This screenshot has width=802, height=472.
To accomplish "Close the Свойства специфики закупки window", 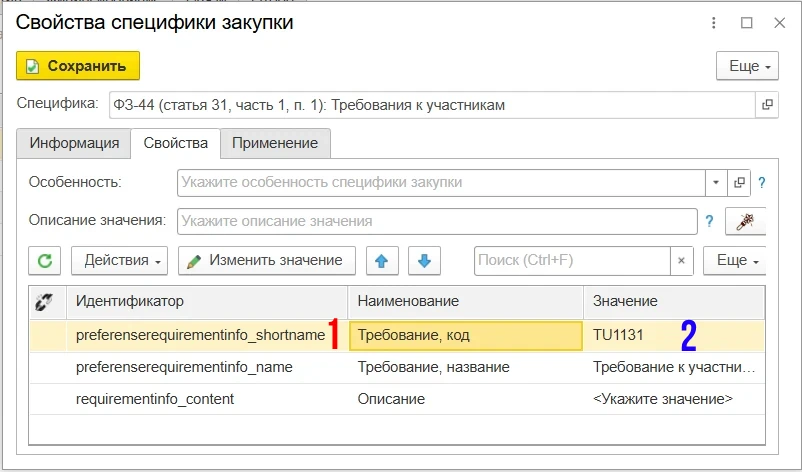I will tap(779, 23).
